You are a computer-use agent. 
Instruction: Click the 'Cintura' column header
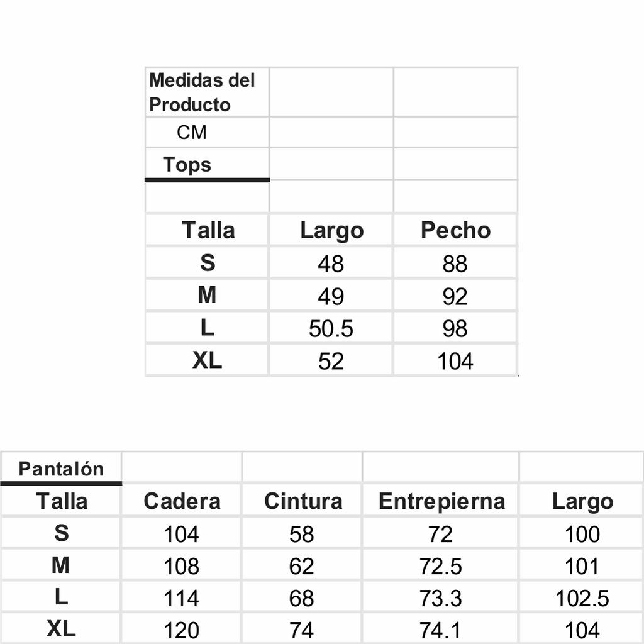(x=303, y=501)
